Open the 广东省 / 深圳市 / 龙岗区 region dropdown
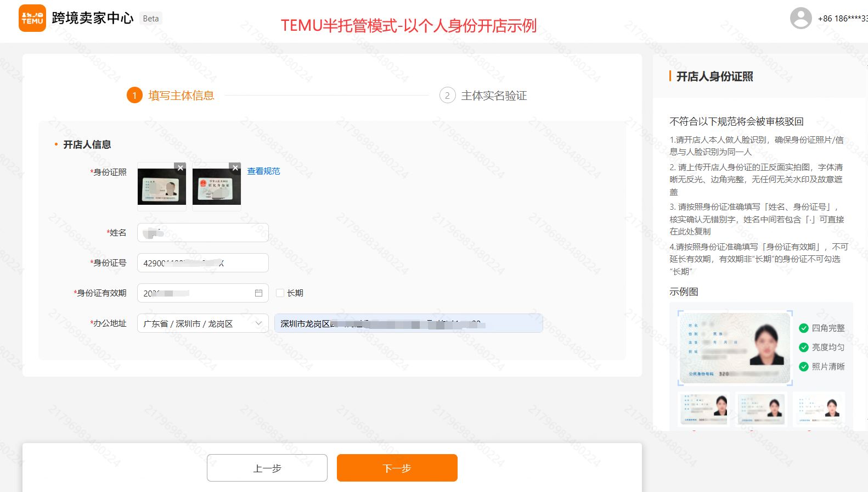 coord(203,323)
